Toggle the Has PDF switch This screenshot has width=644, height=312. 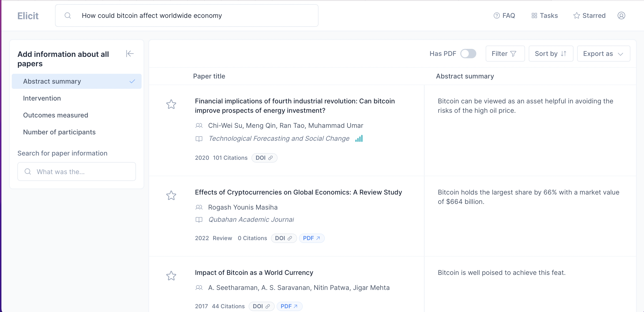point(468,54)
